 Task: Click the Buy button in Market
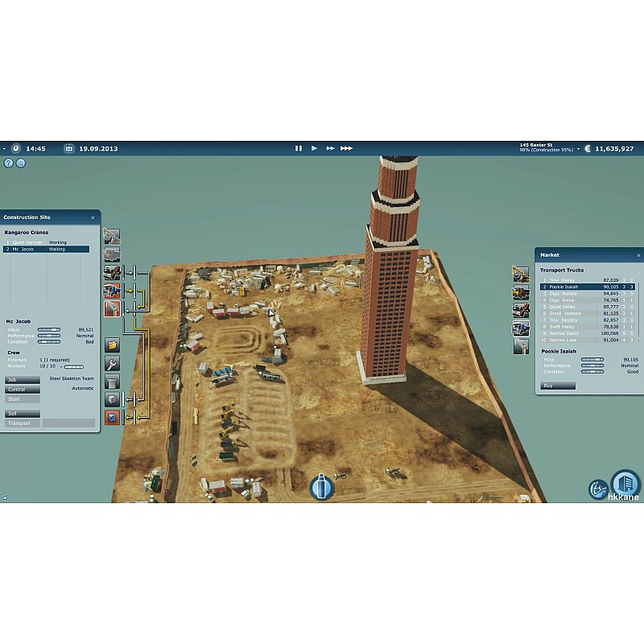(558, 386)
